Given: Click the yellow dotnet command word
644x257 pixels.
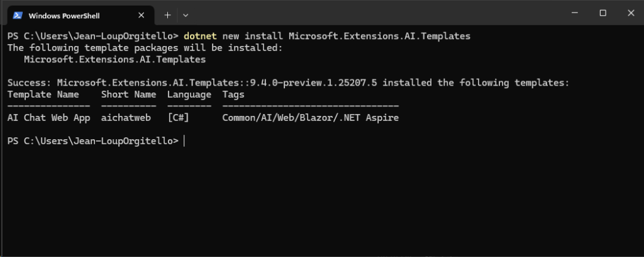Looking at the screenshot, I should (x=201, y=36).
